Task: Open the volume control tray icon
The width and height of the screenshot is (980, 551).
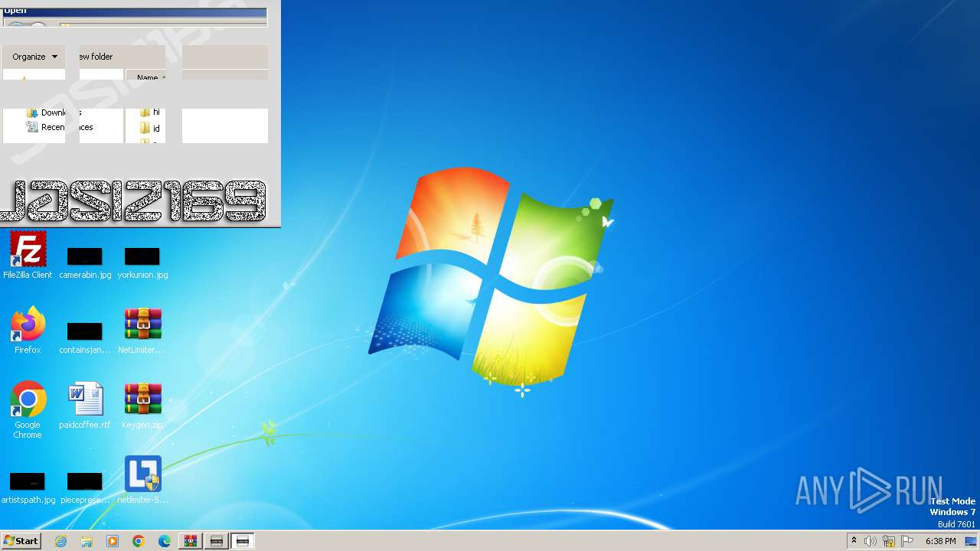Action: (x=871, y=541)
